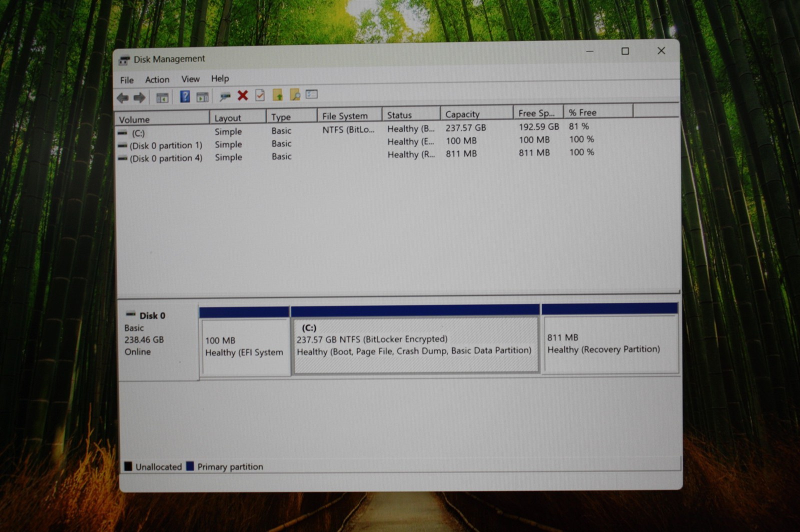Click the Properties checkmark page icon
Viewport: 800px width, 532px height.
click(x=260, y=95)
